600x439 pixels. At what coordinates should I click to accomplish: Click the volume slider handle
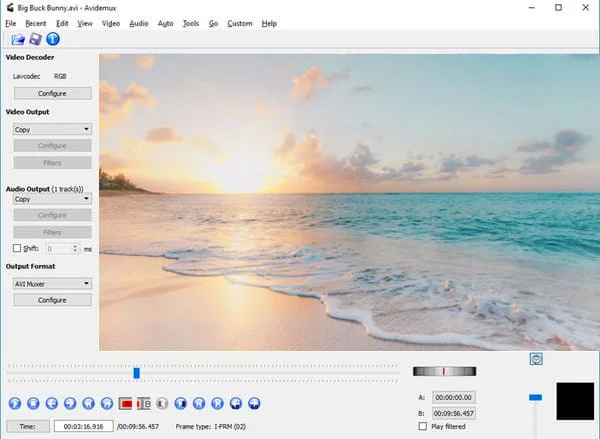pyautogui.click(x=535, y=397)
